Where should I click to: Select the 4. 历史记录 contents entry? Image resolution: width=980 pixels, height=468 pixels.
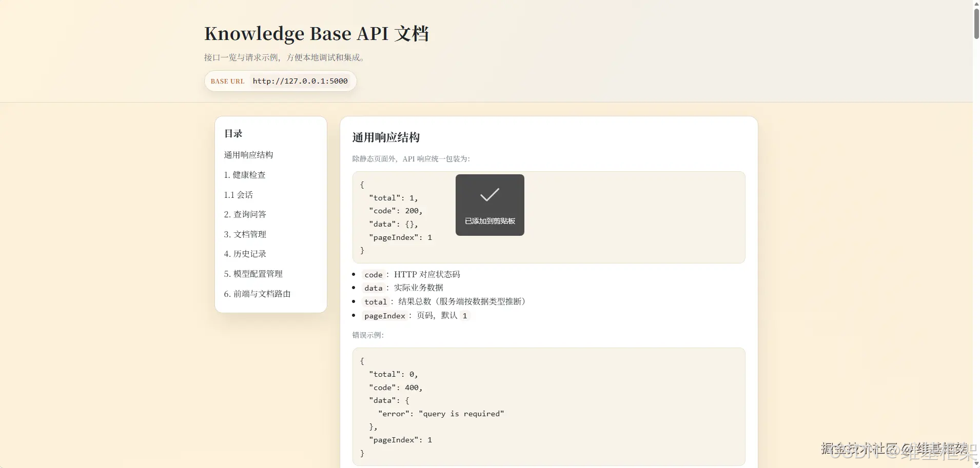click(245, 254)
